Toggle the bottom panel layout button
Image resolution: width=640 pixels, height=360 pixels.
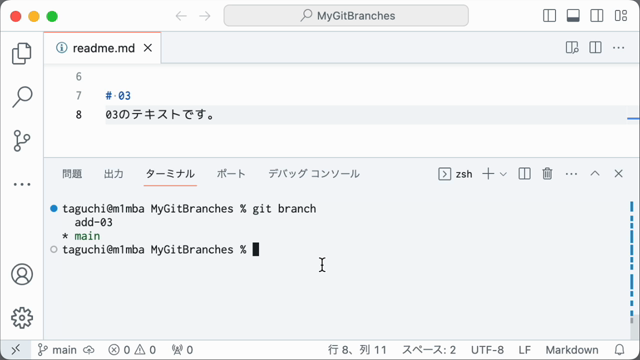573,16
